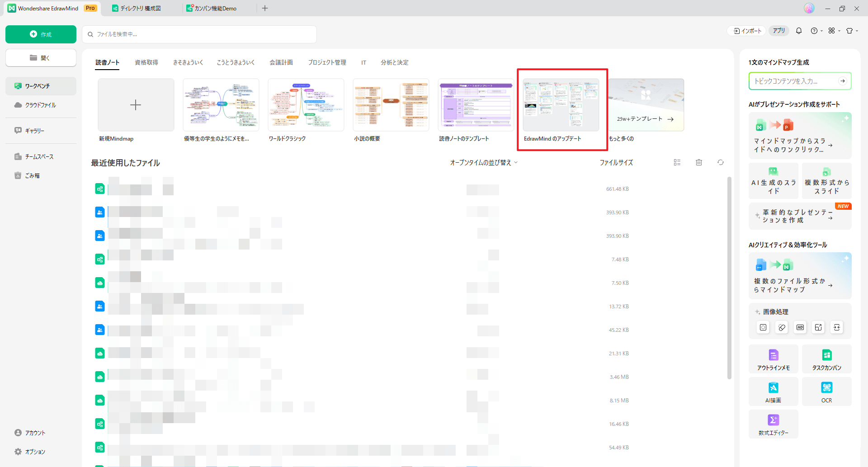This screenshot has width=868, height=467.
Task: Open the AI描画 tool
Action: (774, 392)
